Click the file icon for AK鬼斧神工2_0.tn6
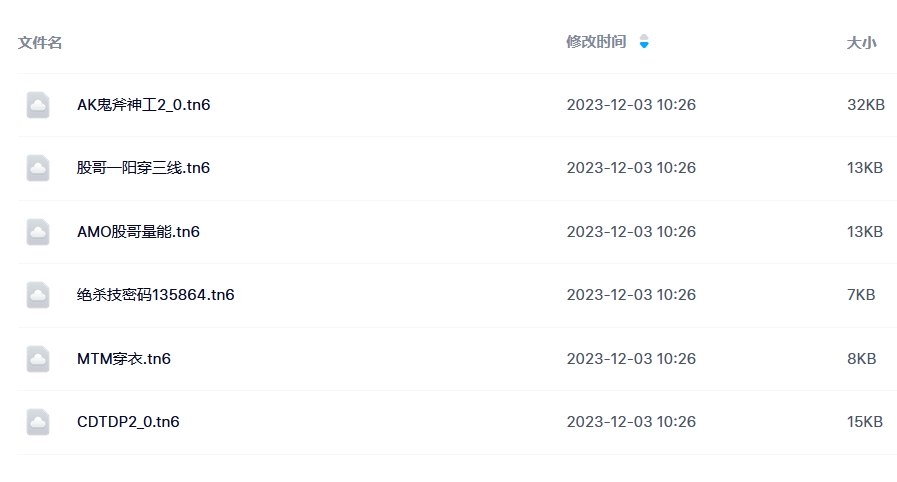Image resolution: width=897 pixels, height=482 pixels. click(x=38, y=105)
